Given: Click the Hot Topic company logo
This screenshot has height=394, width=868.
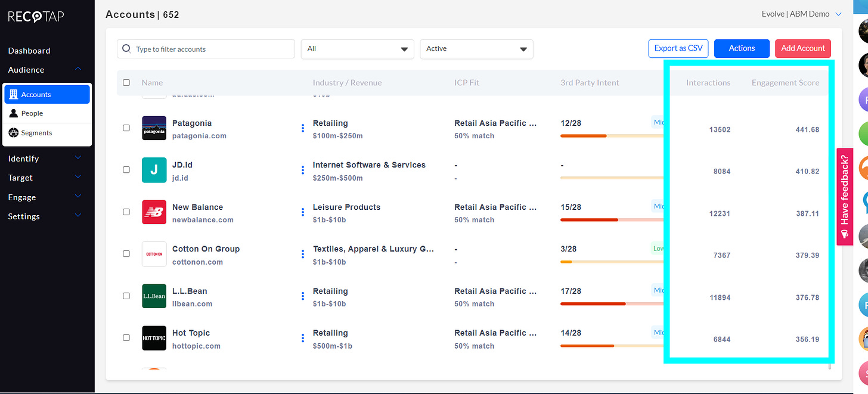Looking at the screenshot, I should [154, 338].
